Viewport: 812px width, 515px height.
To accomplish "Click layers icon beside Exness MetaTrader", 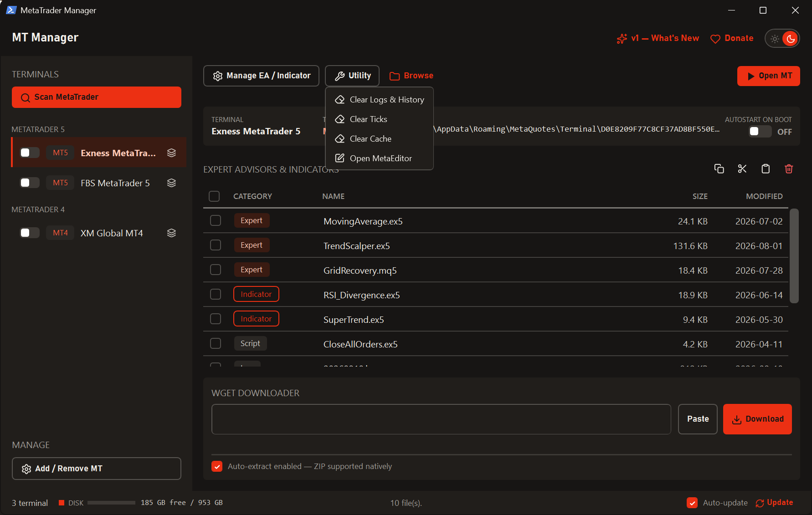I will click(x=171, y=153).
